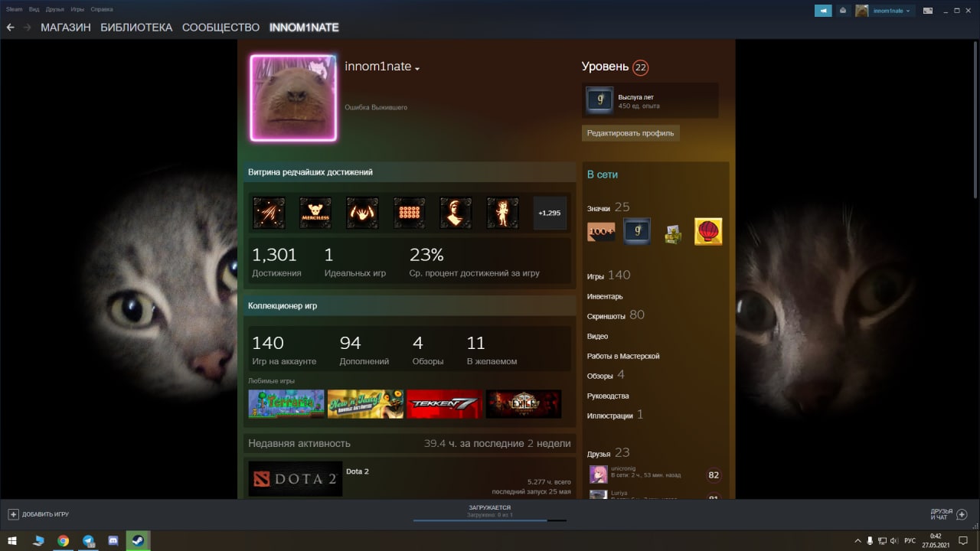Viewport: 980px width, 551px height.
Task: Click the third rare achievement icon
Action: (x=362, y=213)
